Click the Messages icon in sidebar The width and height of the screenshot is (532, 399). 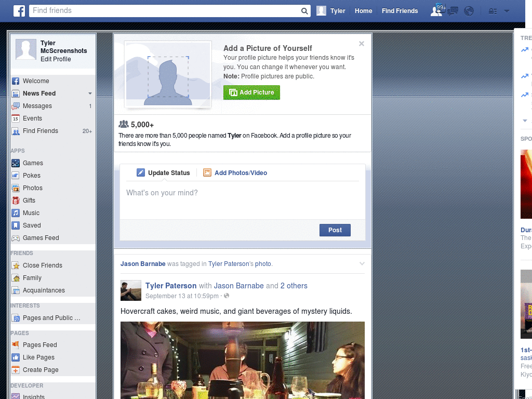[16, 106]
